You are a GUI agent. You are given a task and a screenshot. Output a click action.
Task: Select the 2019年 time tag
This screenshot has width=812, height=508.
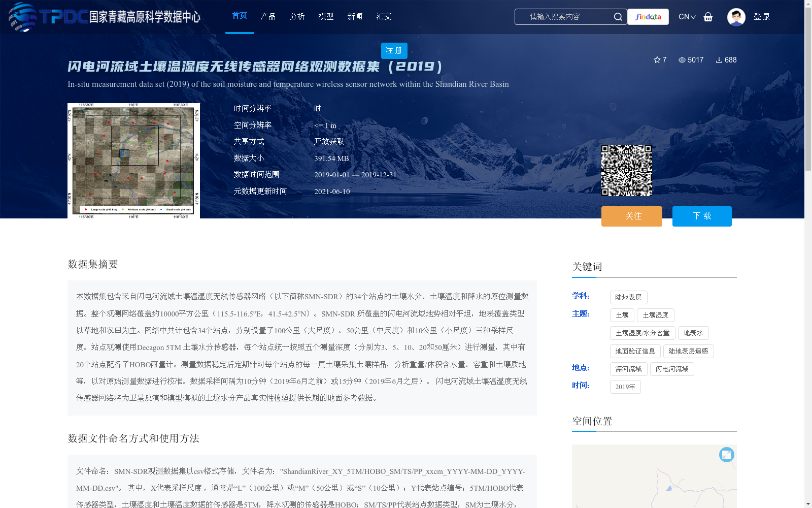click(x=625, y=387)
